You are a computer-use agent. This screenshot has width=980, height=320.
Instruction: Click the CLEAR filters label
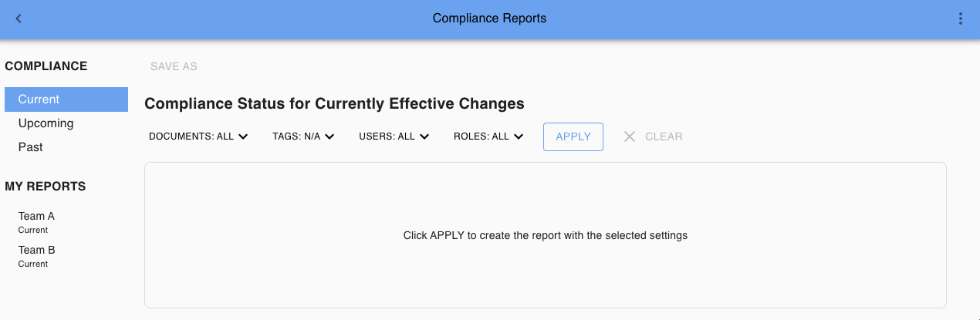(664, 136)
